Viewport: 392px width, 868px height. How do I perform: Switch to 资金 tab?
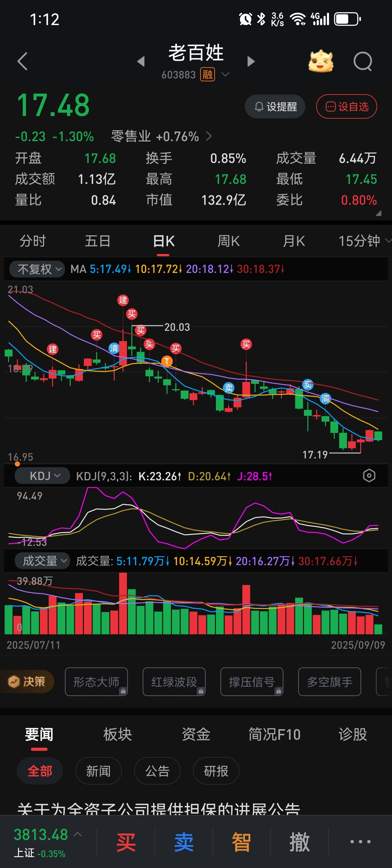(196, 734)
